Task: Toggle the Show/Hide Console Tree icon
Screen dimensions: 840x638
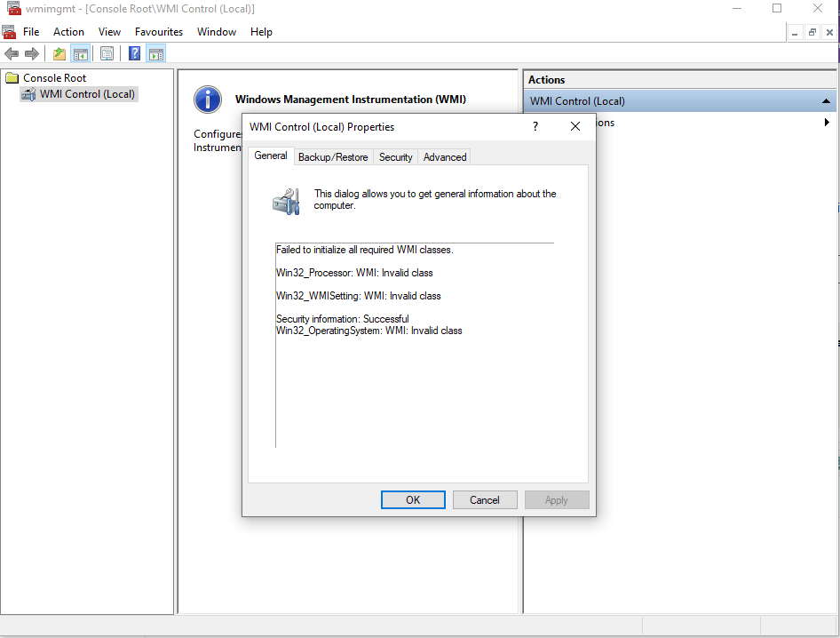Action: click(x=80, y=53)
